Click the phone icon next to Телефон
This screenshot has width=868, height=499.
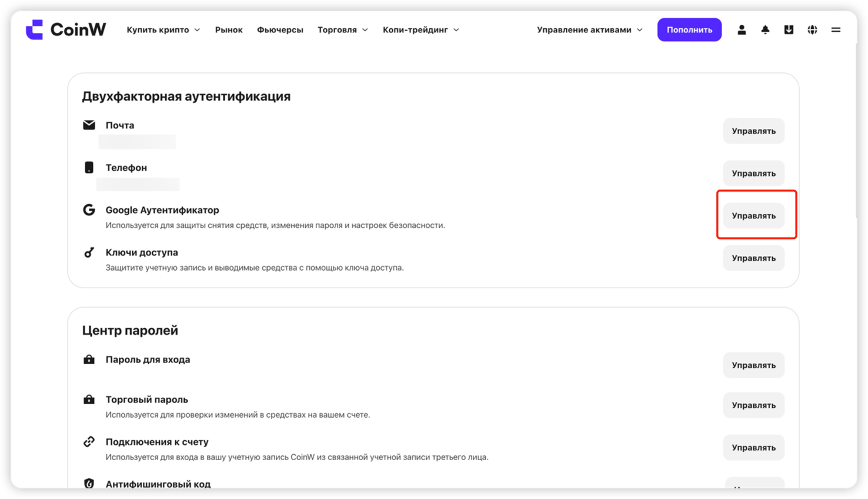pyautogui.click(x=89, y=167)
